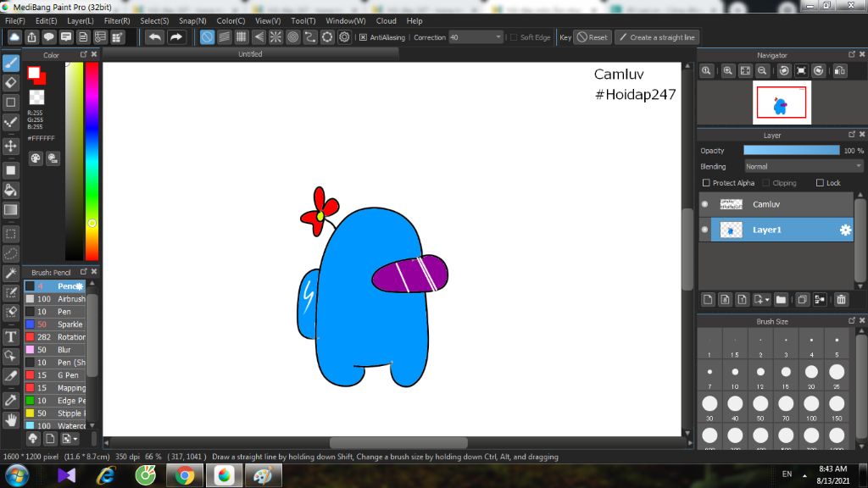The height and width of the screenshot is (488, 868).
Task: Open color palette icon in Color panel
Action: (x=36, y=158)
